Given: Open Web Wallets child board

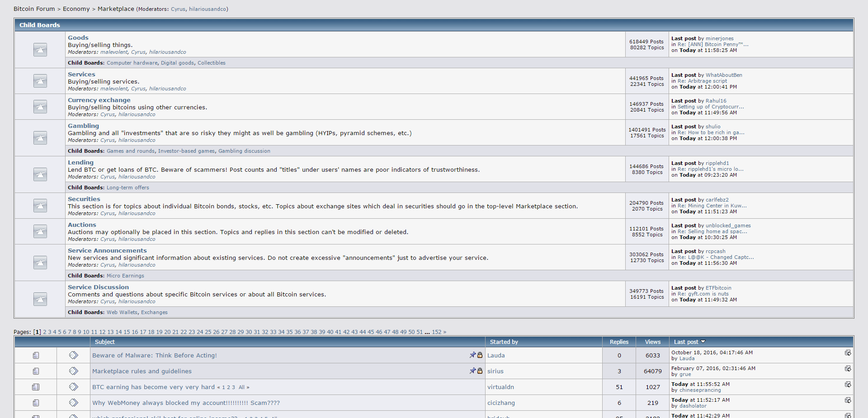Looking at the screenshot, I should pos(122,312).
